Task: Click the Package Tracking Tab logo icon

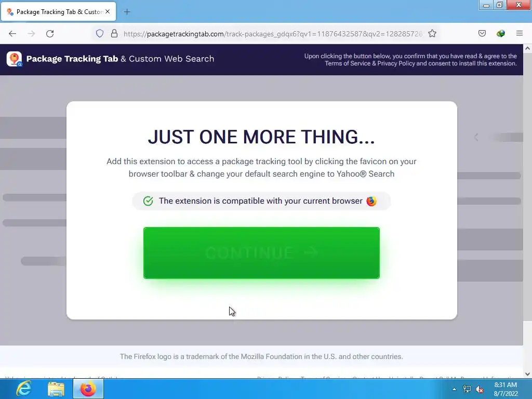Action: click(x=14, y=59)
